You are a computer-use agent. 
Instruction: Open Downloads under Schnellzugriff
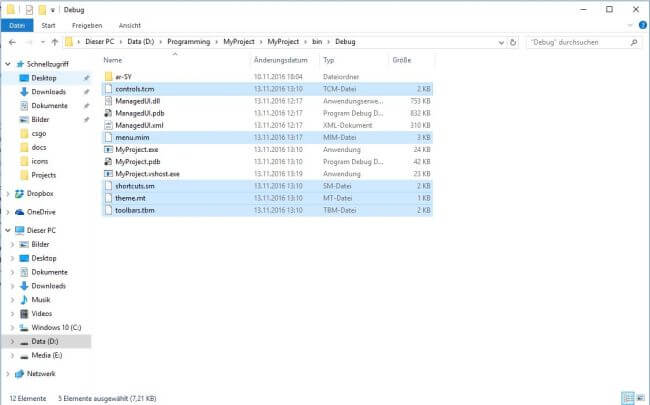coord(49,92)
